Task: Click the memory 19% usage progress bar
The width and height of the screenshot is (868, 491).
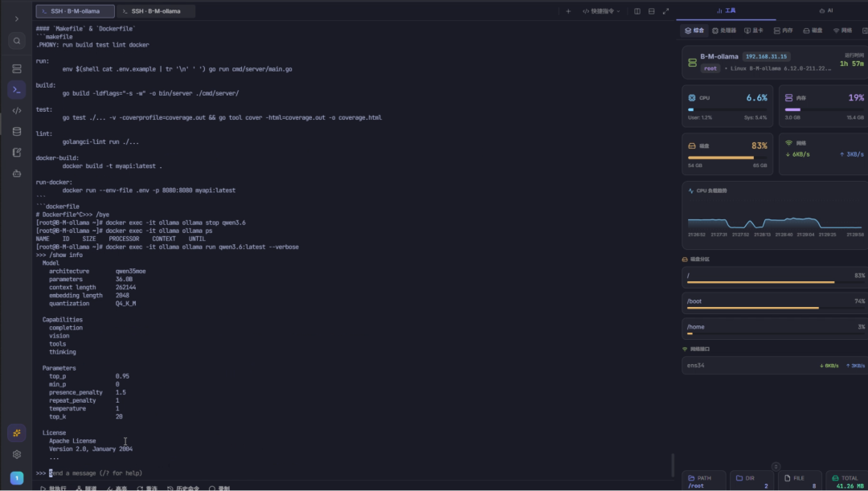Action: [825, 109]
